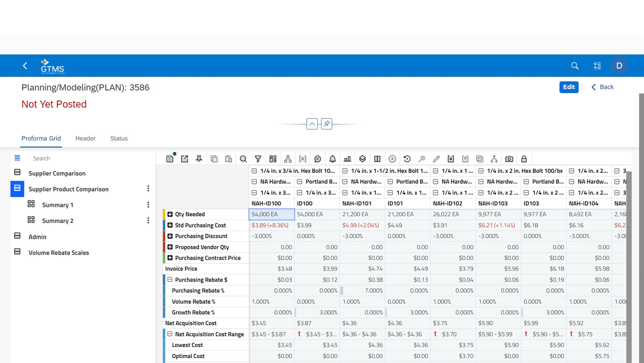Click the camera snapshot icon
The image size is (644, 363).
tap(509, 159)
